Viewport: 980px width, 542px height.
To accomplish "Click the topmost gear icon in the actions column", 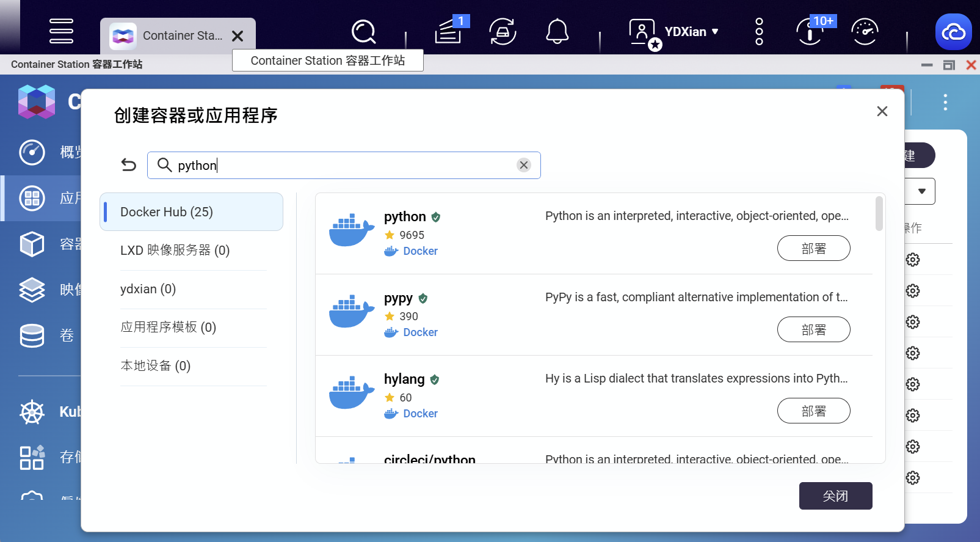I will pyautogui.click(x=913, y=260).
